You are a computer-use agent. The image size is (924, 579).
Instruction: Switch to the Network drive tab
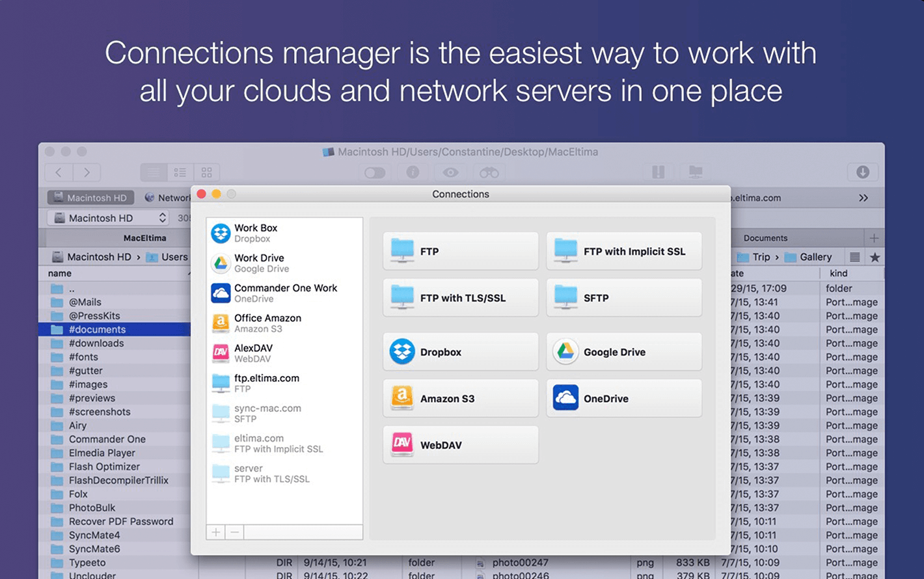167,198
